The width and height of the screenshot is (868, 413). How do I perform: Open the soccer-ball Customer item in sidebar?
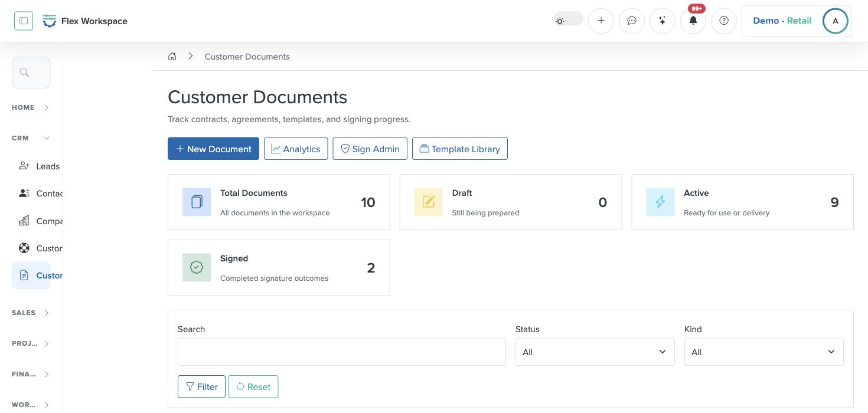tap(40, 248)
